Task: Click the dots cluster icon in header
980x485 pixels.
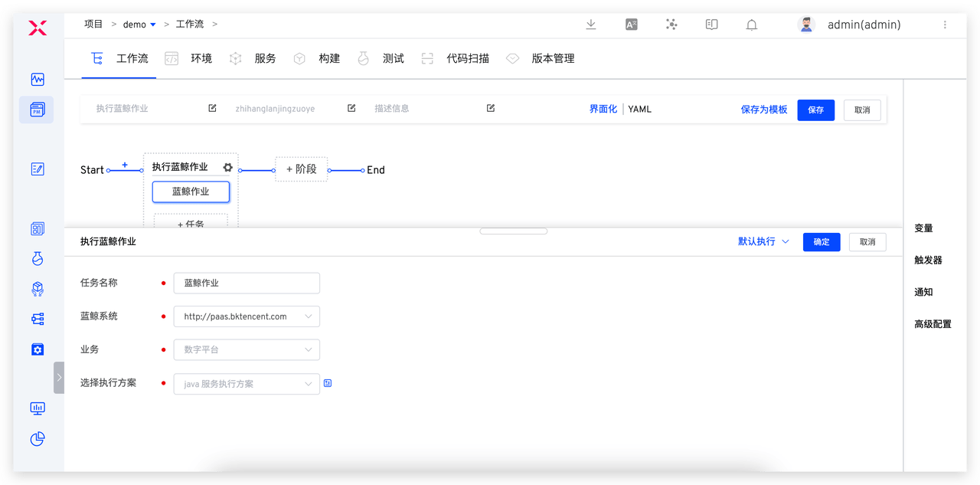Action: [x=671, y=25]
